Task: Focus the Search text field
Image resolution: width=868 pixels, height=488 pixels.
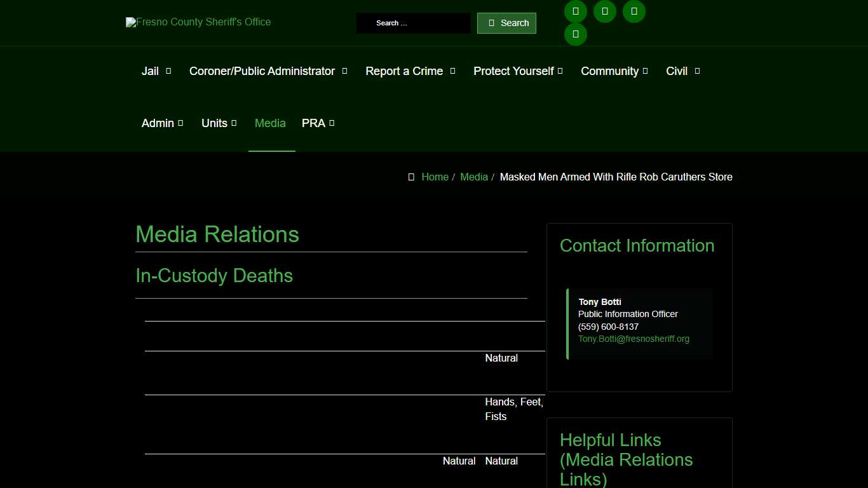Action: point(413,23)
